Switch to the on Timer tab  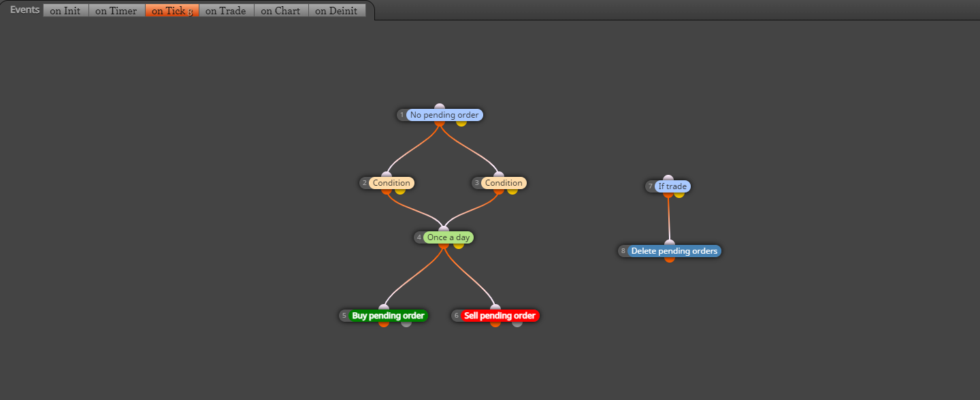pos(116,11)
